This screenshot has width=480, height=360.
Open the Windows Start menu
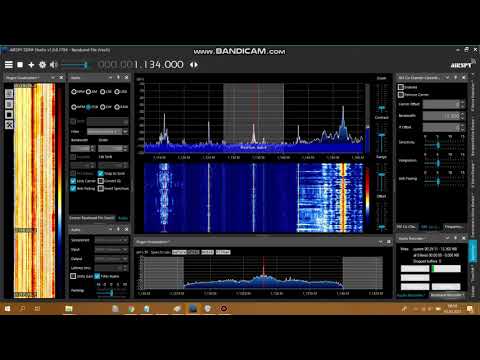point(7,309)
